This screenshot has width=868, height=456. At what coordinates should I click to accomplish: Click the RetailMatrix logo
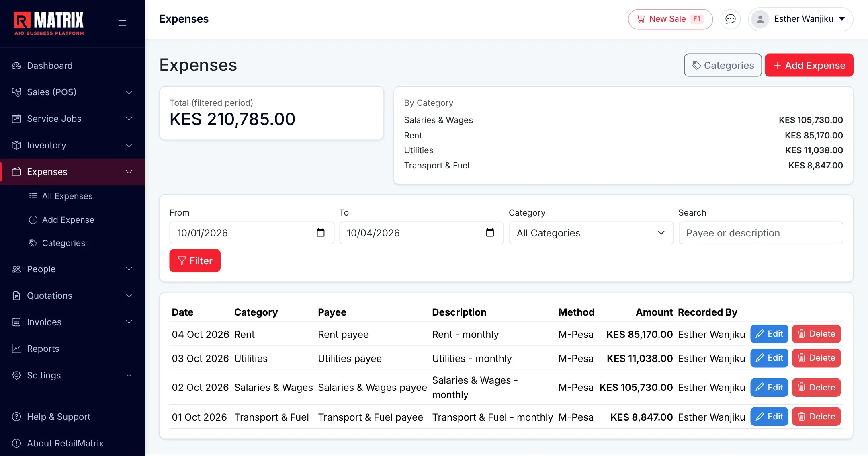coord(49,23)
